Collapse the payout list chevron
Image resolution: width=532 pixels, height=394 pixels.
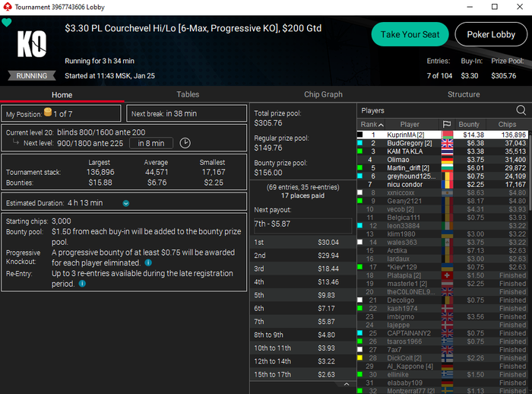[x=347, y=384]
